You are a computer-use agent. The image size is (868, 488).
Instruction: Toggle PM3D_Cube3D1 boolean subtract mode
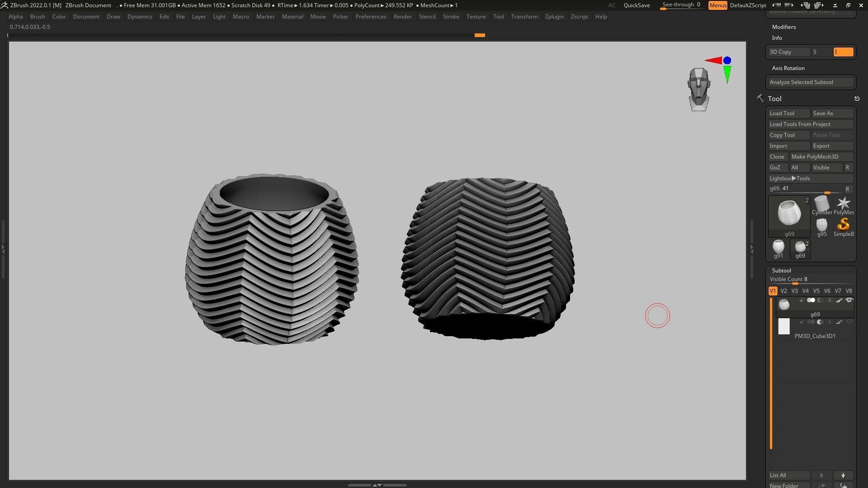[820, 322]
